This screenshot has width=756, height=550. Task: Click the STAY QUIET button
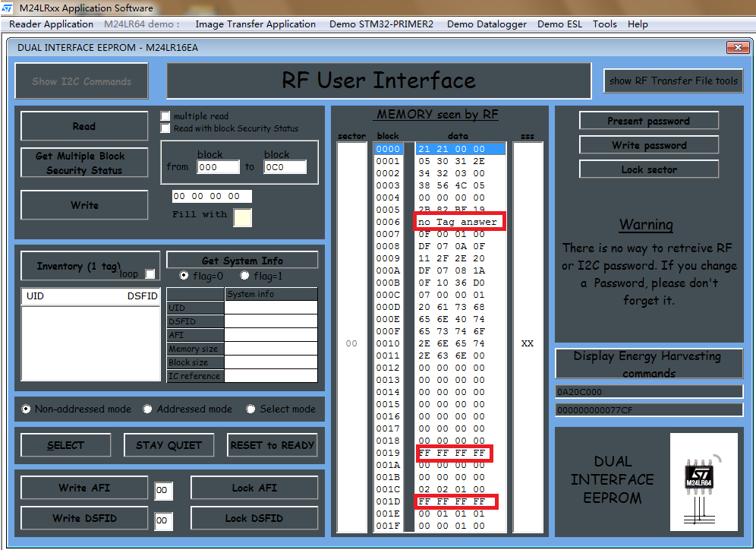169,445
